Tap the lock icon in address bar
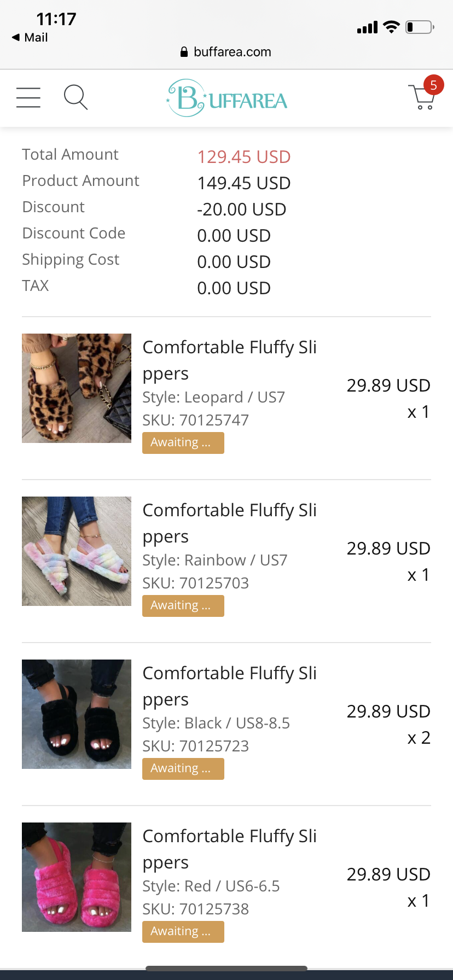The width and height of the screenshot is (453, 980). 184,52
